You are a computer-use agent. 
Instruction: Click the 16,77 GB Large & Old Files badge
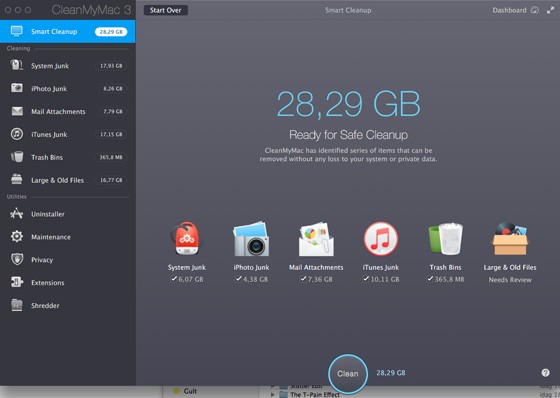pos(111,180)
